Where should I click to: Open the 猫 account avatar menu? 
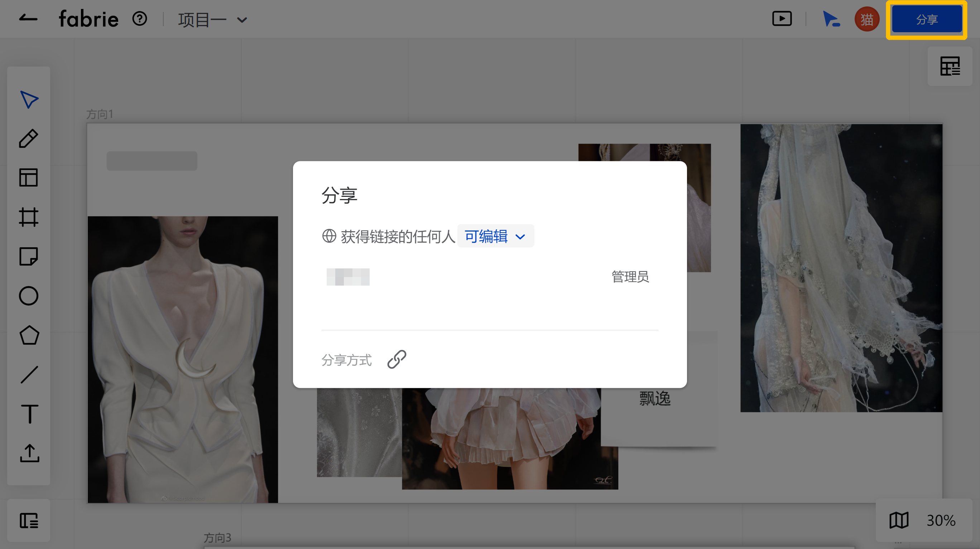click(866, 19)
